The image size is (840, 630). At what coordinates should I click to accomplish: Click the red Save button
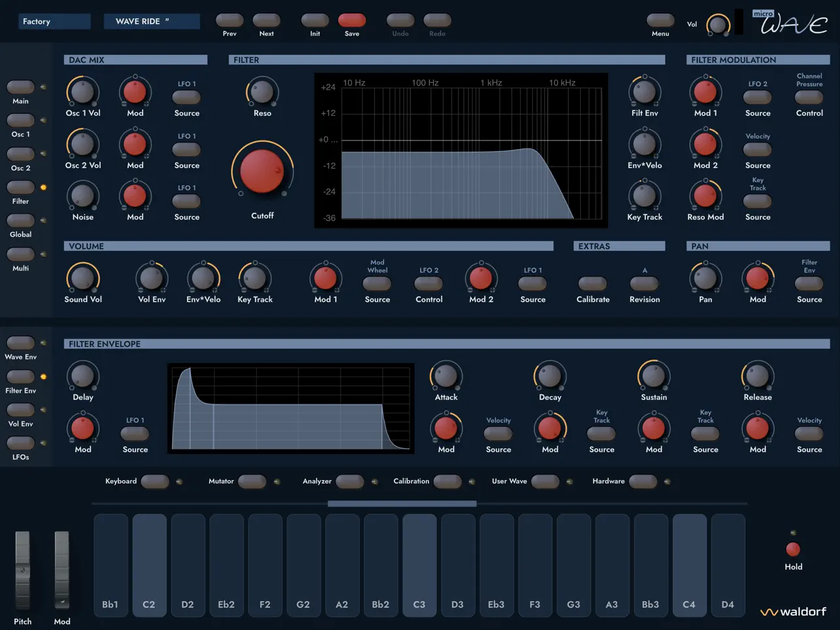(352, 20)
